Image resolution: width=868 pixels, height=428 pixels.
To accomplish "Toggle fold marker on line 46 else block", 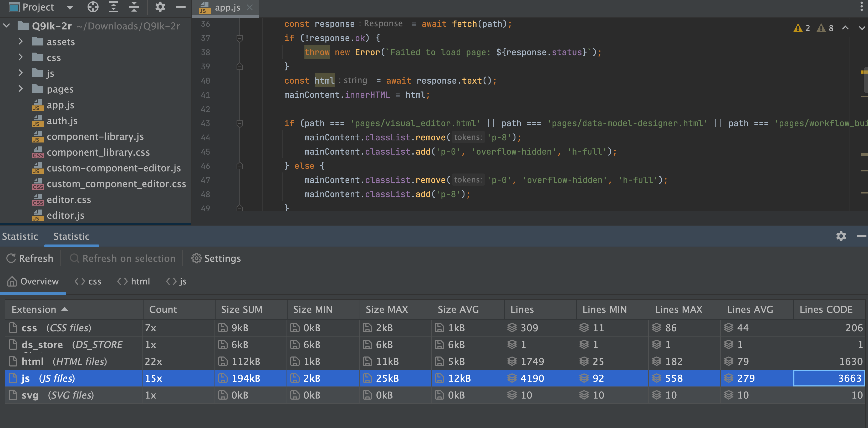I will 239,166.
